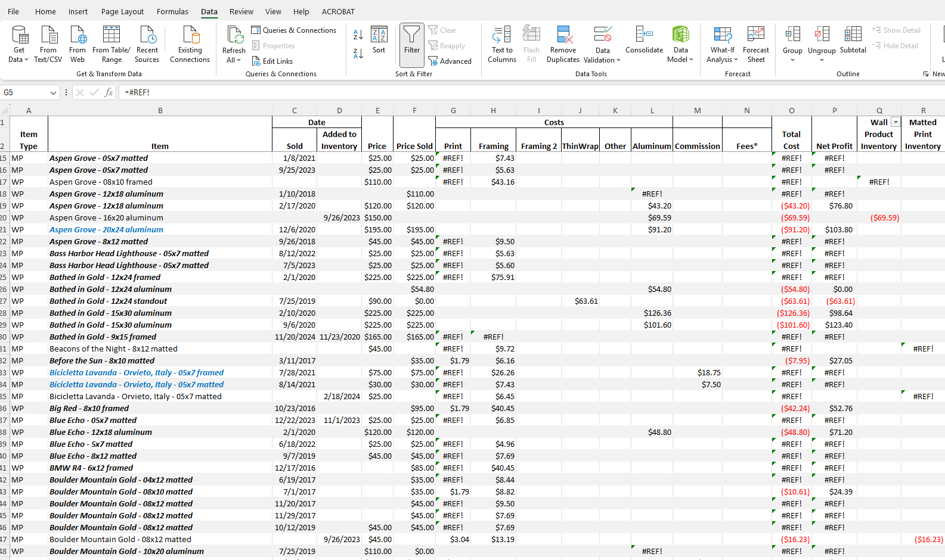Select cell "Aspen Grove - 20x24 aluminum"
945x560 pixels.
(x=160, y=229)
